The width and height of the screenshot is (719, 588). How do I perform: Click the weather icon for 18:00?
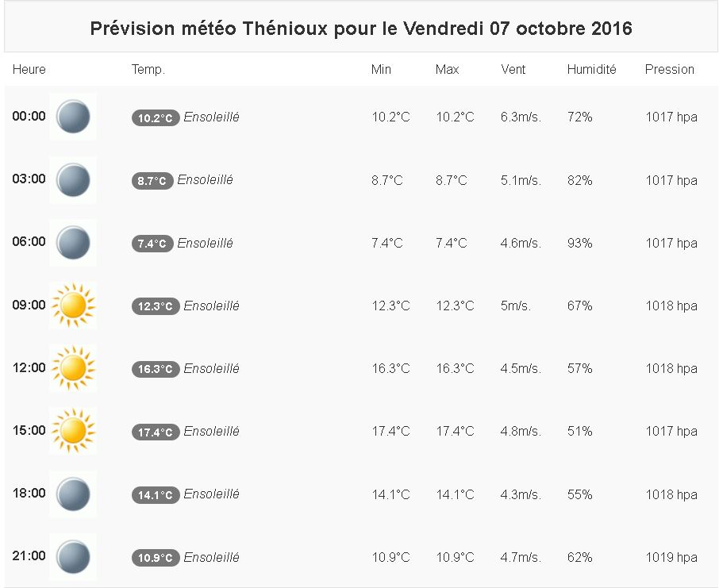click(73, 494)
